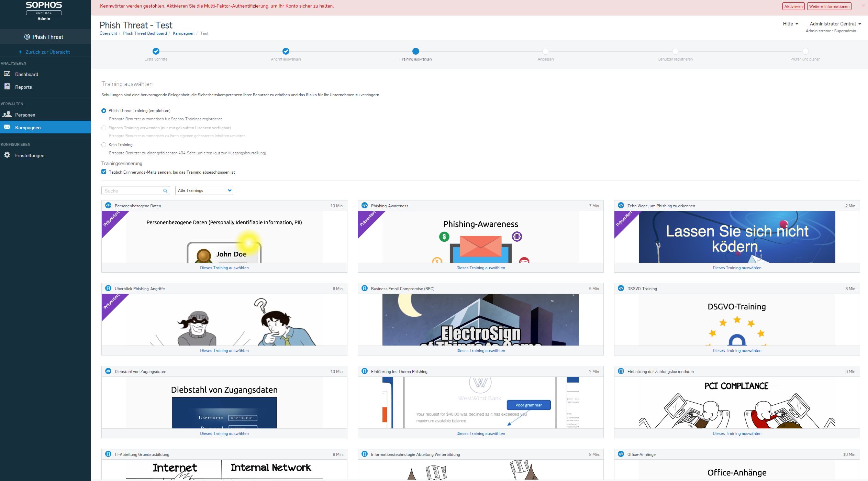Image resolution: width=868 pixels, height=481 pixels.
Task: Click the Dashboard chart icon in sidebar
Action: (7, 74)
